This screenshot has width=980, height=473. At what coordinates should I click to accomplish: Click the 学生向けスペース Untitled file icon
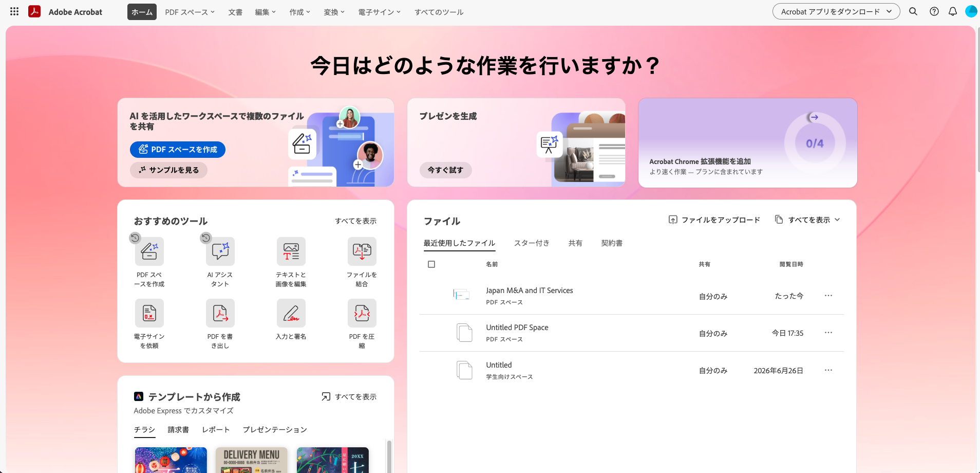(x=465, y=370)
